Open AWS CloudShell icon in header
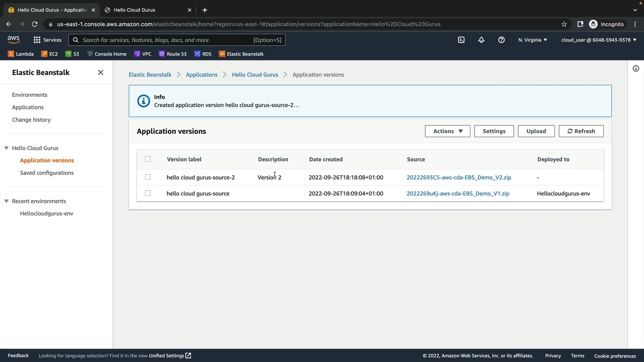 point(461,40)
